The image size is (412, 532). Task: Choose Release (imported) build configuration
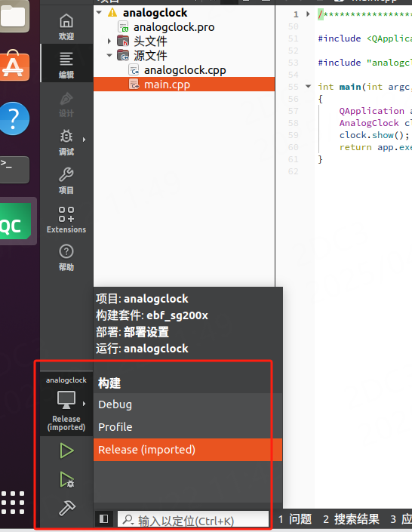(188, 450)
